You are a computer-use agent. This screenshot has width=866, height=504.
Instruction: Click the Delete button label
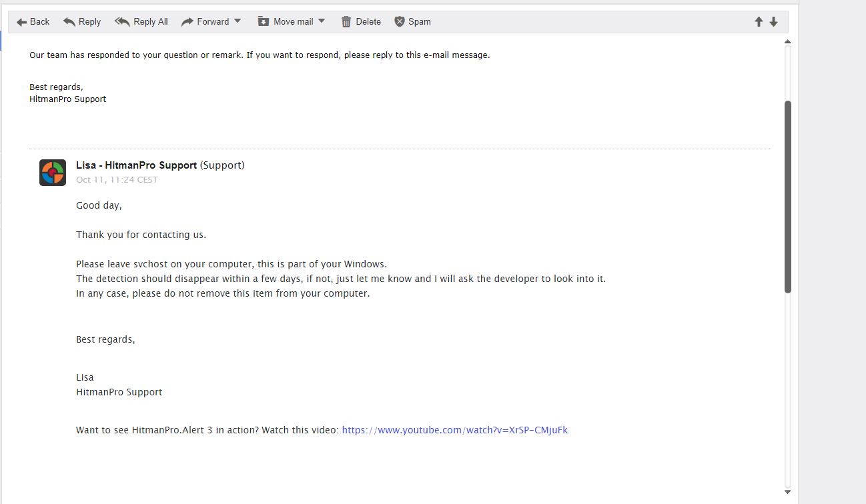point(368,22)
